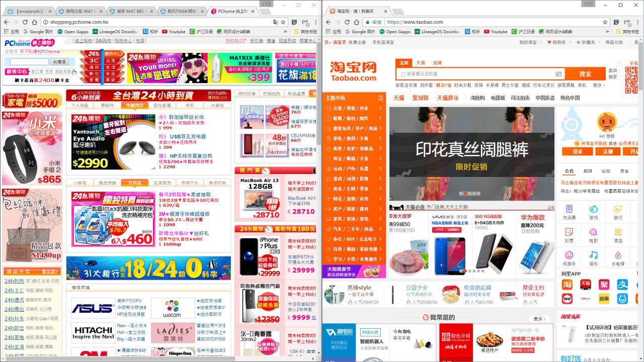This screenshot has height=362, width=644.
Task: Click the translate icon in PChome address bar
Action: 275,22
